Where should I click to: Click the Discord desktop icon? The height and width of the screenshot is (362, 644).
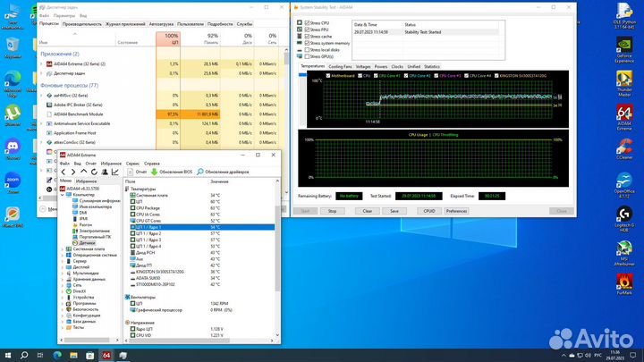(13, 146)
